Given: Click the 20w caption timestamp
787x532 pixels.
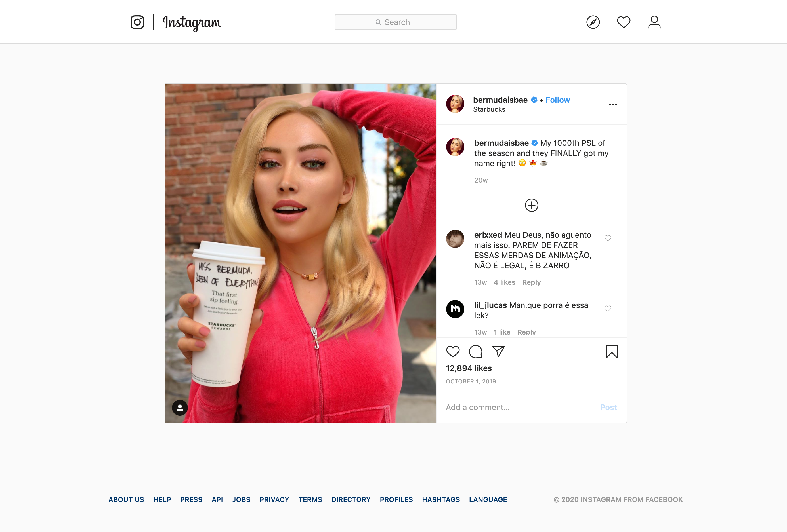Looking at the screenshot, I should coord(481,180).
